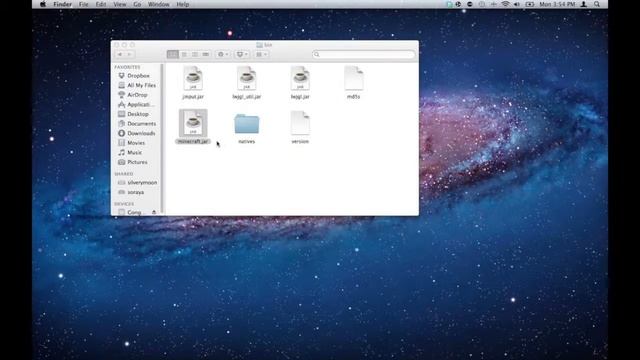
Task: Open Spotlight search in menu bar
Action: (597, 4)
